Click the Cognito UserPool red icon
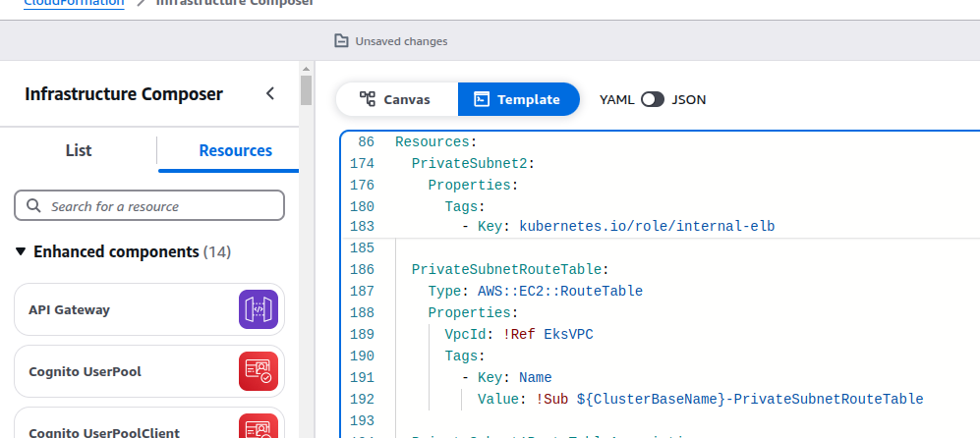 point(259,372)
